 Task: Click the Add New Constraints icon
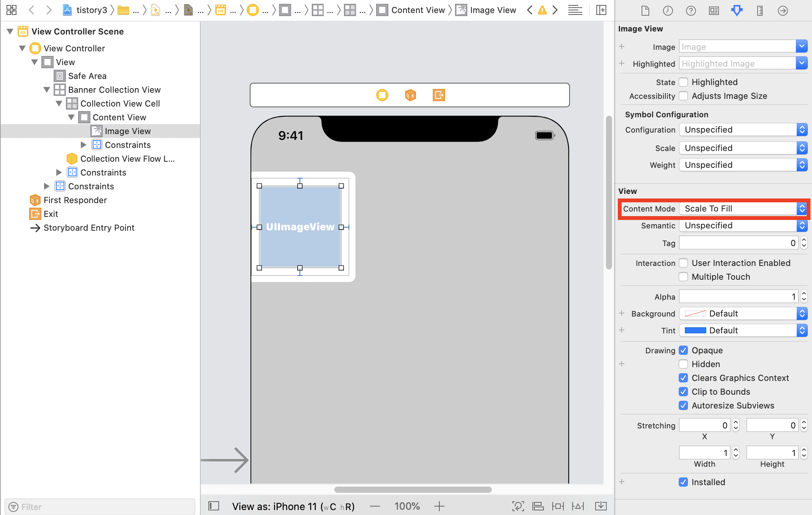(558, 506)
